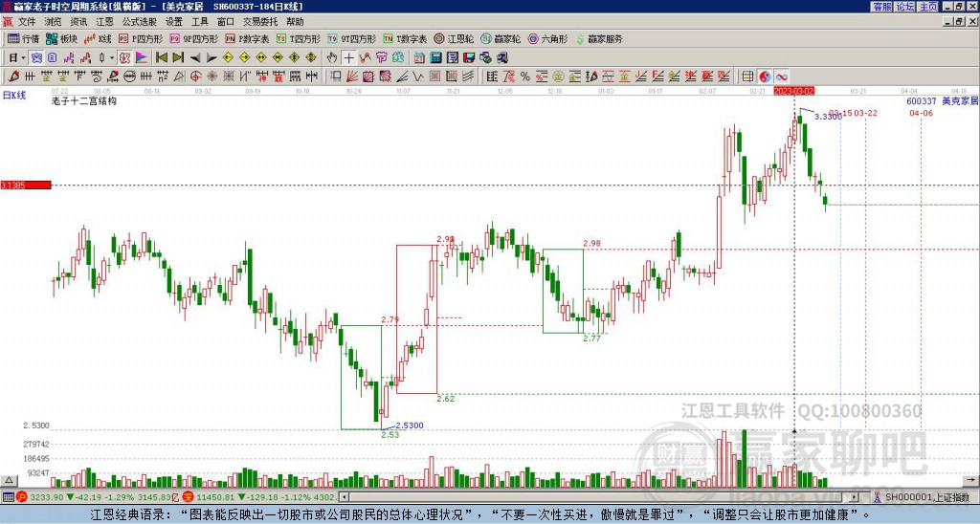Click the 客服 customer service link
The width and height of the screenshot is (980, 524).
[882, 7]
